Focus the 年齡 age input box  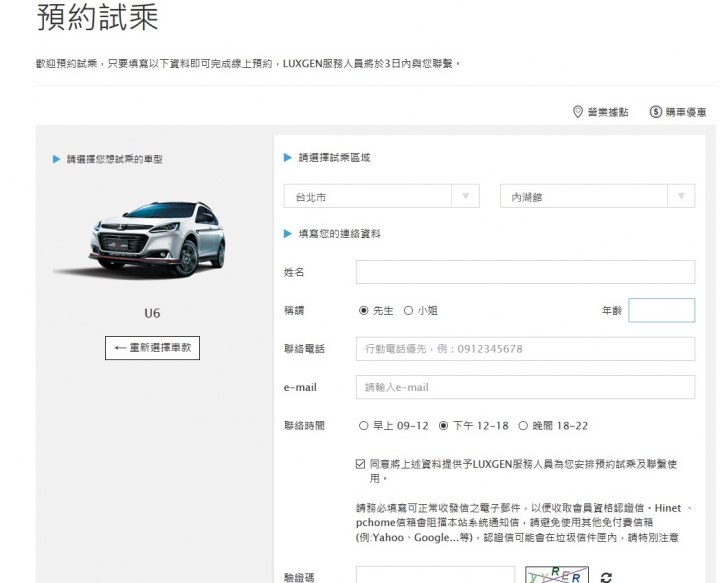click(x=662, y=310)
